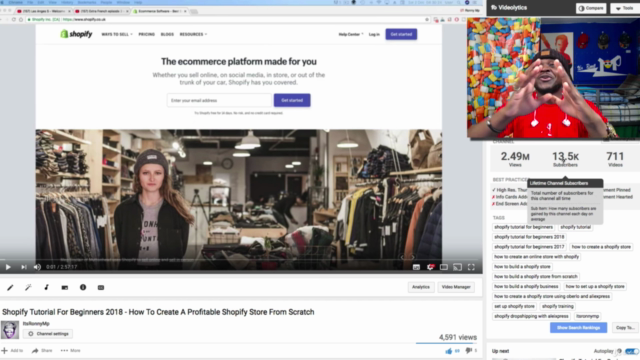Click the ItsRonnyMp channel avatar

tap(10, 330)
